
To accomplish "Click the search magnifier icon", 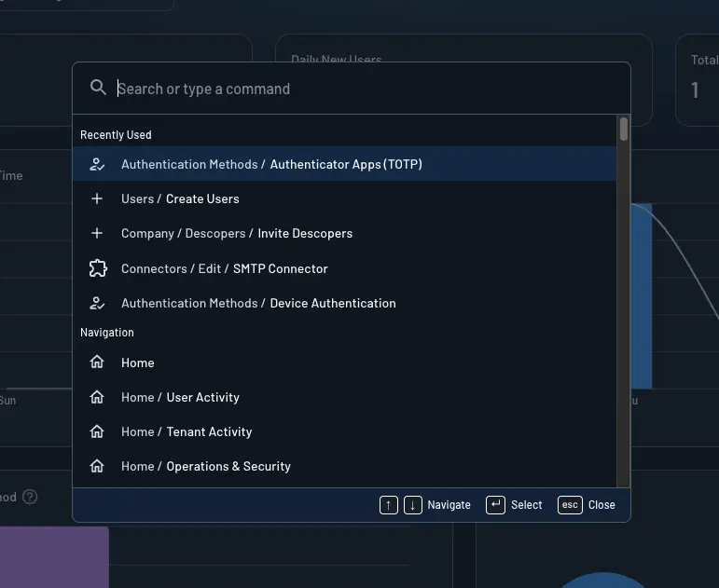I will [98, 87].
